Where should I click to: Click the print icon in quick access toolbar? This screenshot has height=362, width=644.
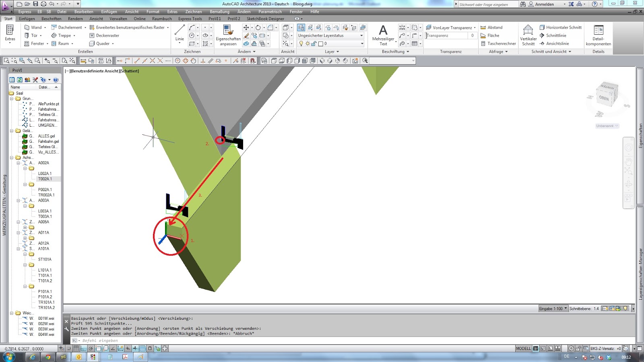click(x=43, y=4)
